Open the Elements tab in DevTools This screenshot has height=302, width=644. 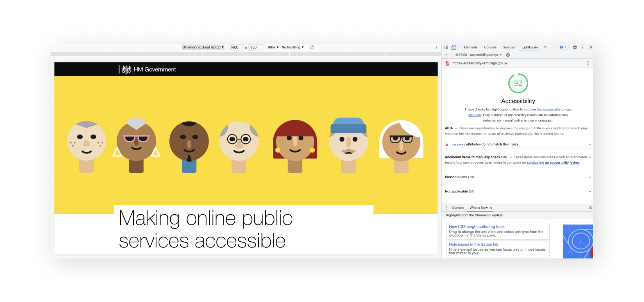(x=471, y=47)
